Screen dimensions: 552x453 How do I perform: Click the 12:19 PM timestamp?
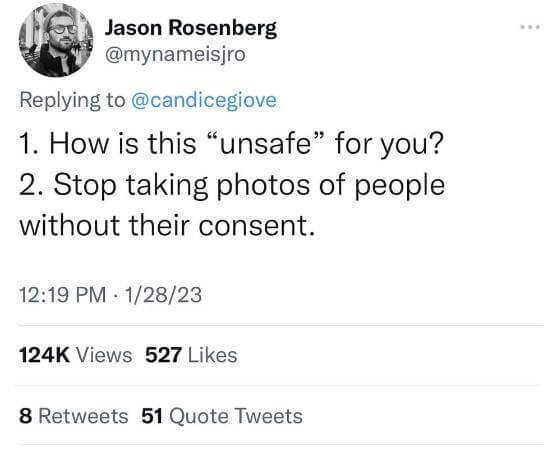click(62, 295)
